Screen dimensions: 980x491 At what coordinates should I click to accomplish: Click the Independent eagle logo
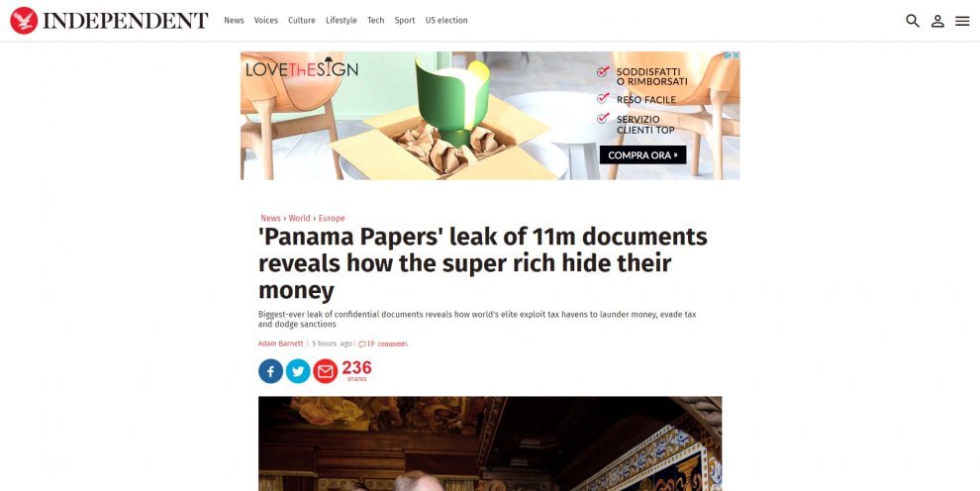[x=24, y=21]
